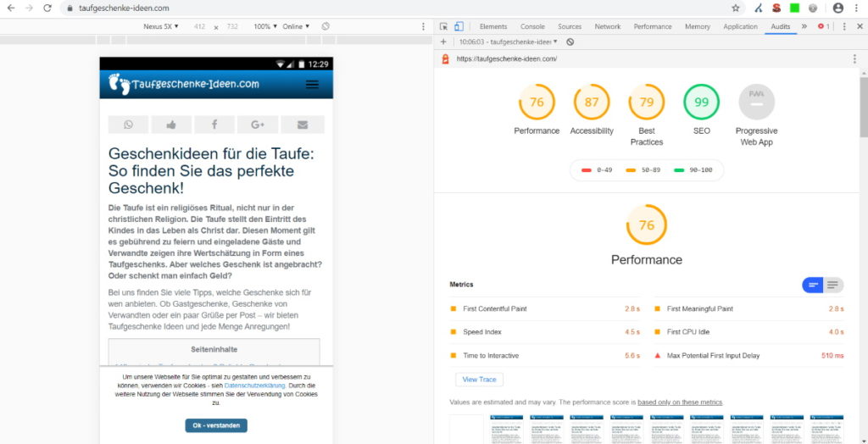
Task: Accept cookies with Ok - verstanden
Action: pos(216,425)
